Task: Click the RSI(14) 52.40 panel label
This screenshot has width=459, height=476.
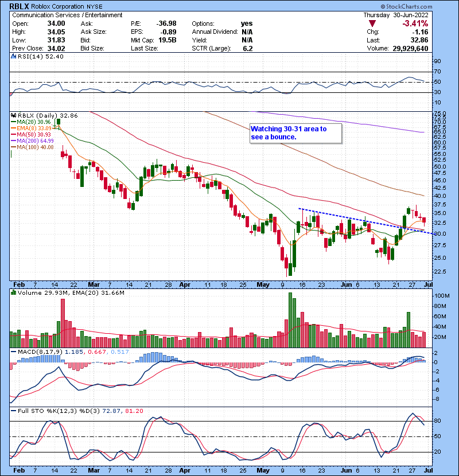Action: 40,56
